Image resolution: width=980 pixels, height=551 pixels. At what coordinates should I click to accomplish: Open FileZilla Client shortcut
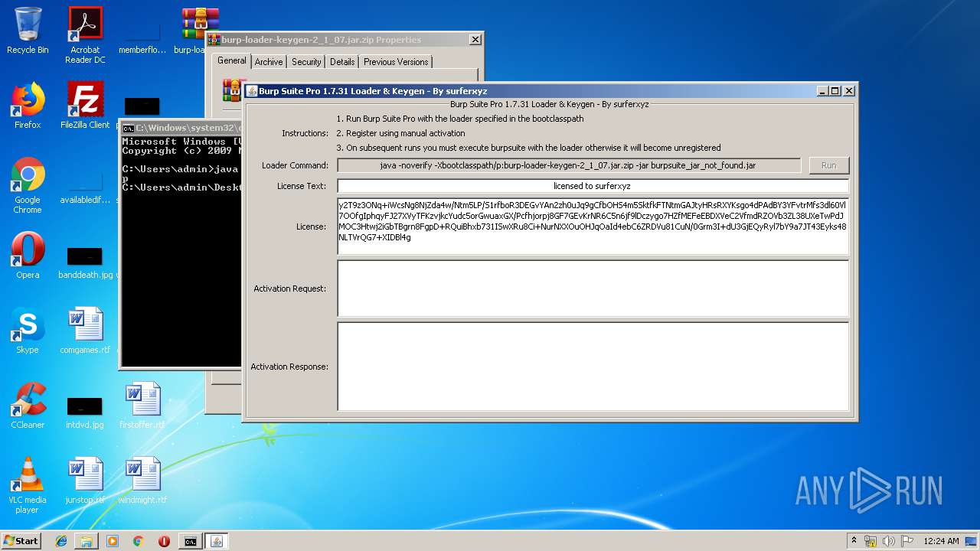(x=85, y=106)
